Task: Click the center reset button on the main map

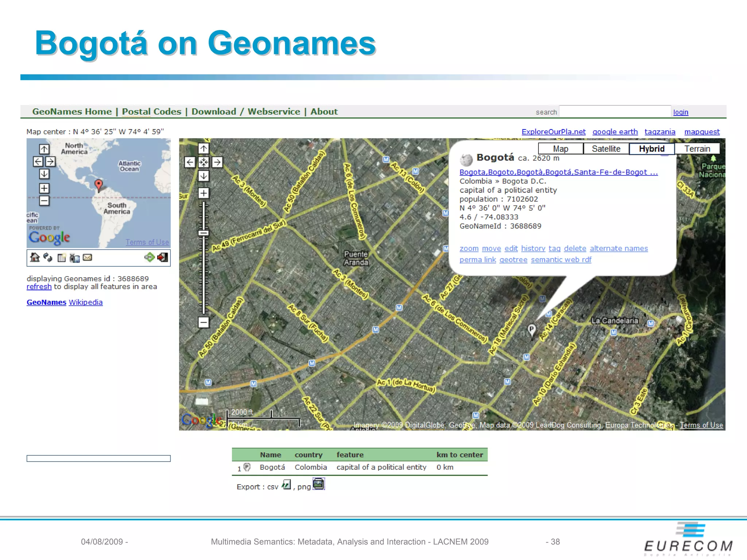Action: pos(204,162)
